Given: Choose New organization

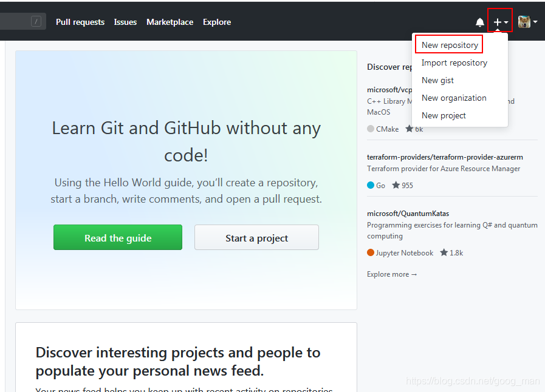Looking at the screenshot, I should click(454, 98).
